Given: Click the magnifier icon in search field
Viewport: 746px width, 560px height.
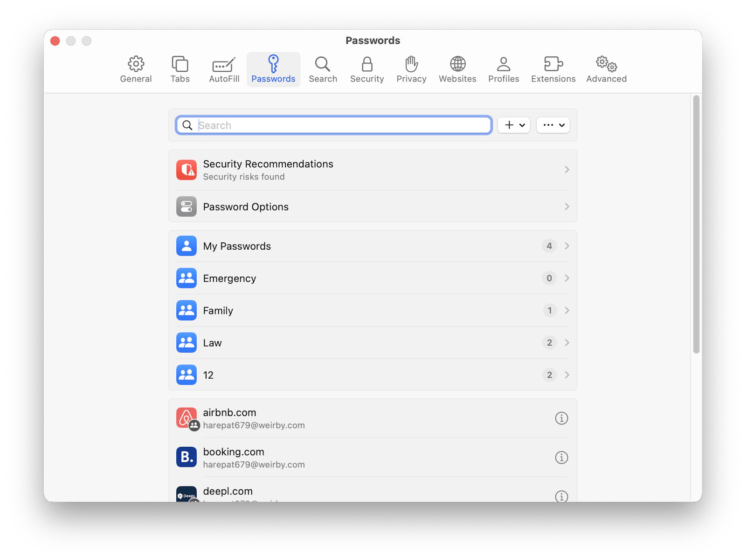Looking at the screenshot, I should tap(187, 125).
